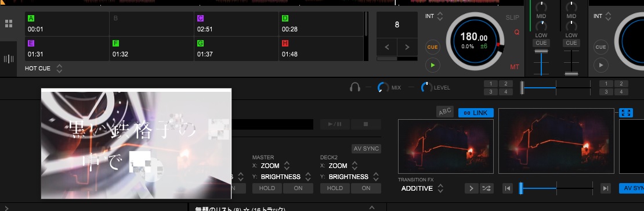Adjust the right channel LOW knob
This screenshot has height=211, width=644.
coord(571,26)
